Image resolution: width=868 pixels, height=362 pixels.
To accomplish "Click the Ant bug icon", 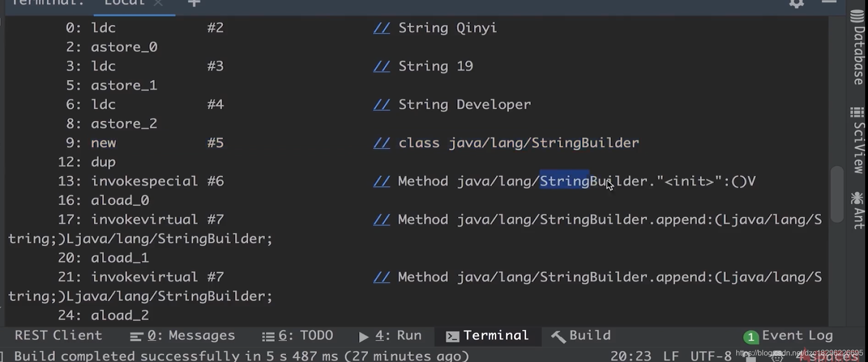I will 857,198.
